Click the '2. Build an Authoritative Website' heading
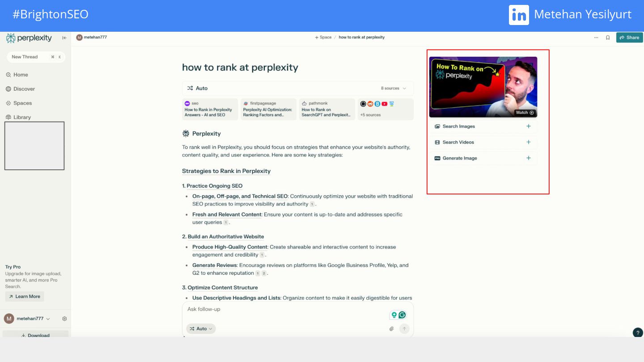 pos(223,237)
